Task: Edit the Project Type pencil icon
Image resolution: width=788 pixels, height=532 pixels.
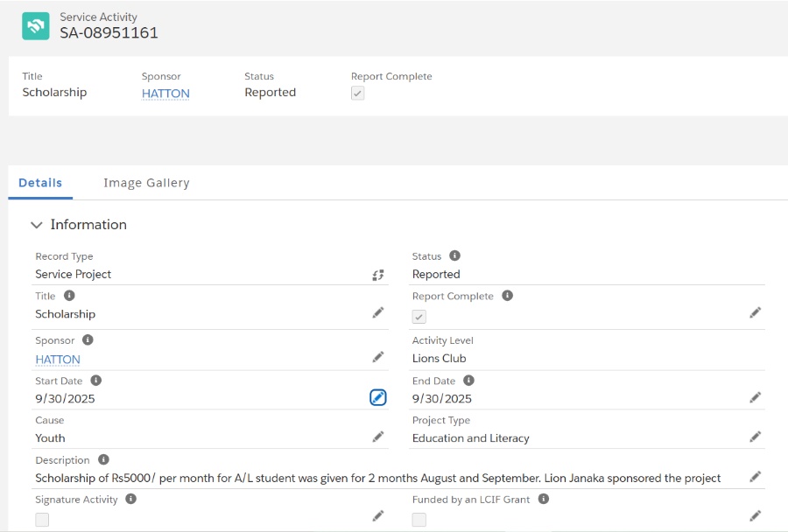Action: point(755,437)
